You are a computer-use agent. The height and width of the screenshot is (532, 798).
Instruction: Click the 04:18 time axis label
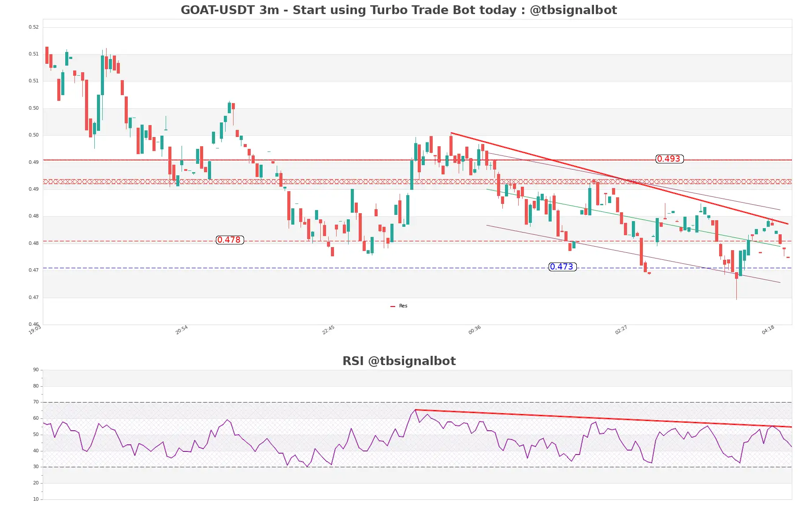pos(768,330)
